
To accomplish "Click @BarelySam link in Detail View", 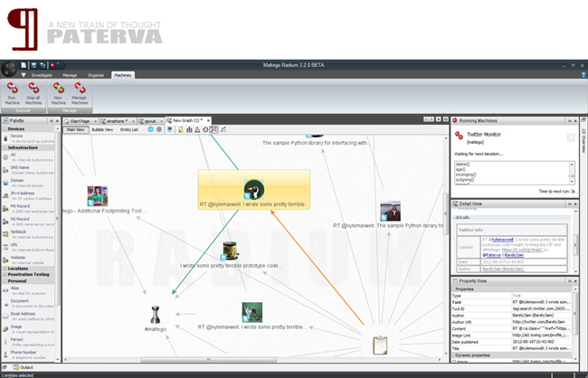I will [x=514, y=255].
